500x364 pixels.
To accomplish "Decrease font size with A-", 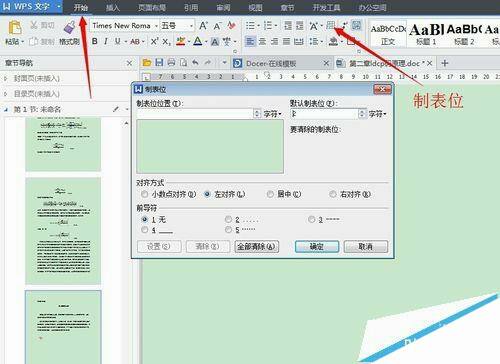I will (217, 26).
